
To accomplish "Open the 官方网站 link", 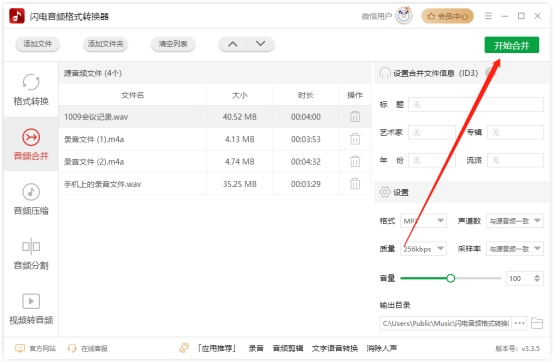I will click(35, 349).
